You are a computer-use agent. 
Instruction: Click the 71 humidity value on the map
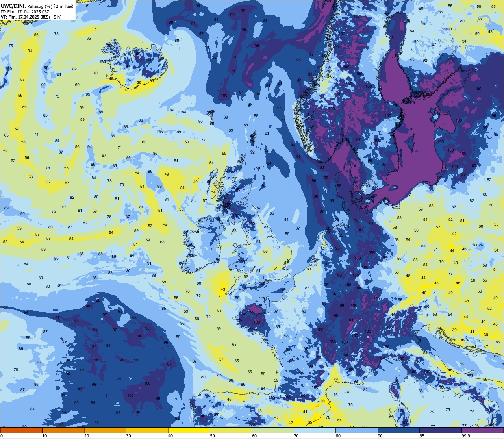point(120,148)
